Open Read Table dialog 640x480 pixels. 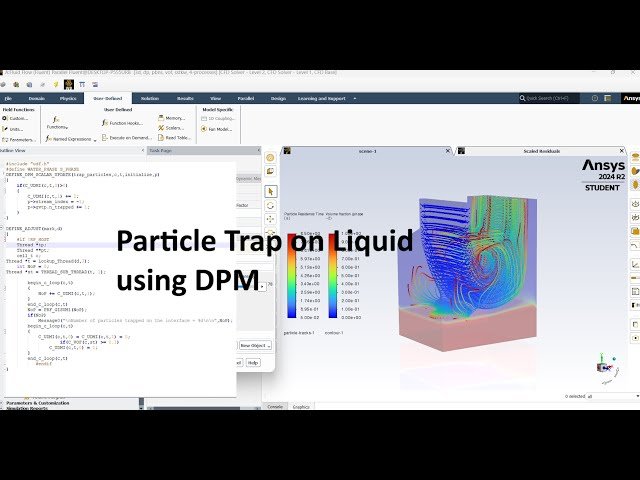coord(174,138)
